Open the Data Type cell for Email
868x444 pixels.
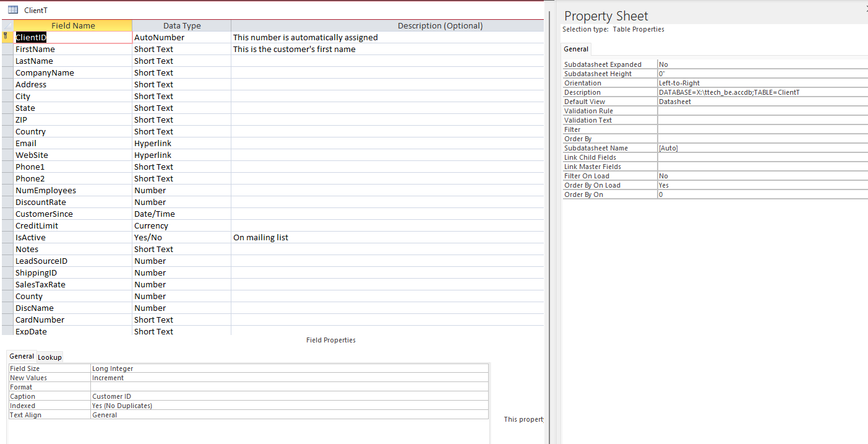[x=181, y=143]
